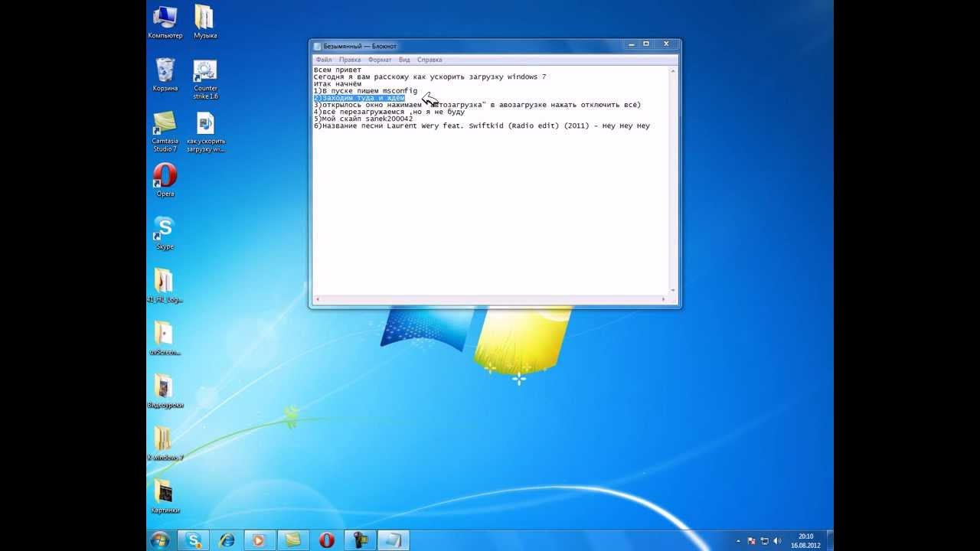Minimize the Notepad window
The height and width of the screenshot is (551, 980).
click(632, 44)
